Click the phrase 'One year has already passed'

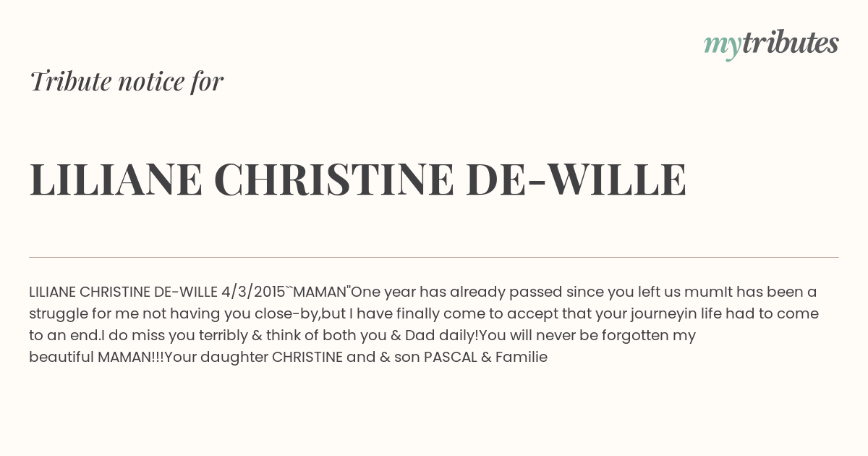[456, 292]
